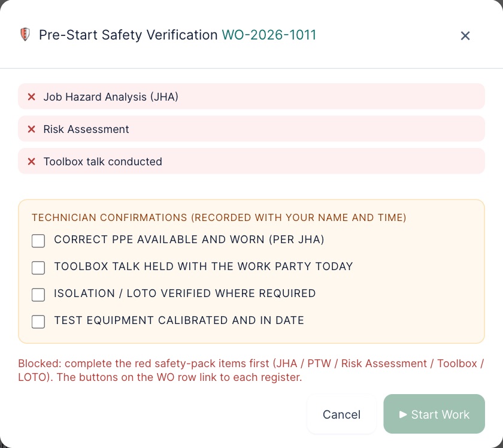Click the red Blocked warning message

[x=251, y=370]
